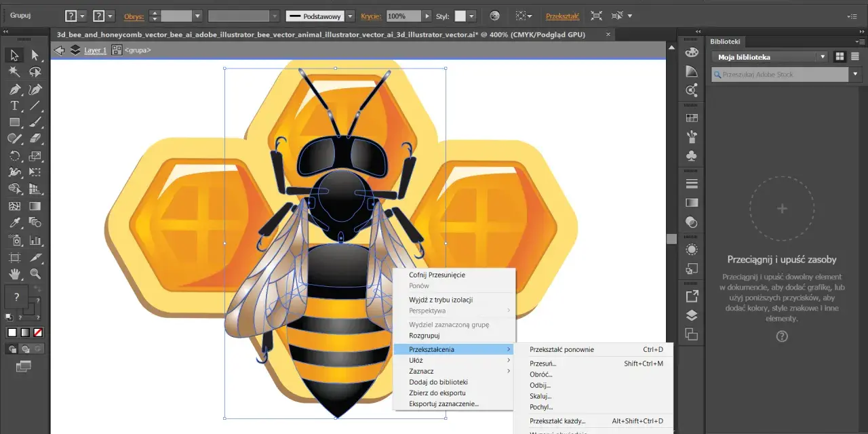Click the Layer 1 breadcrumb
The image size is (868, 434).
[96, 50]
